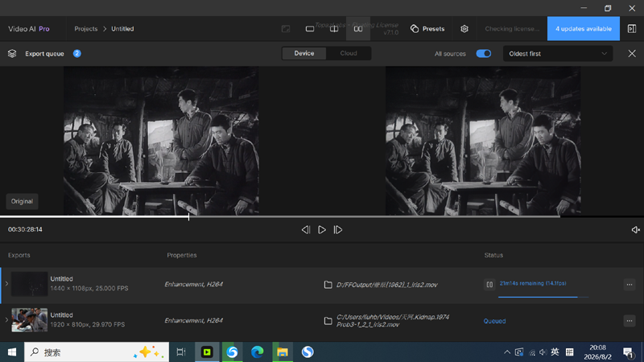Switch to the Cloud tab
Screen dimensions: 644x362
tap(349, 53)
